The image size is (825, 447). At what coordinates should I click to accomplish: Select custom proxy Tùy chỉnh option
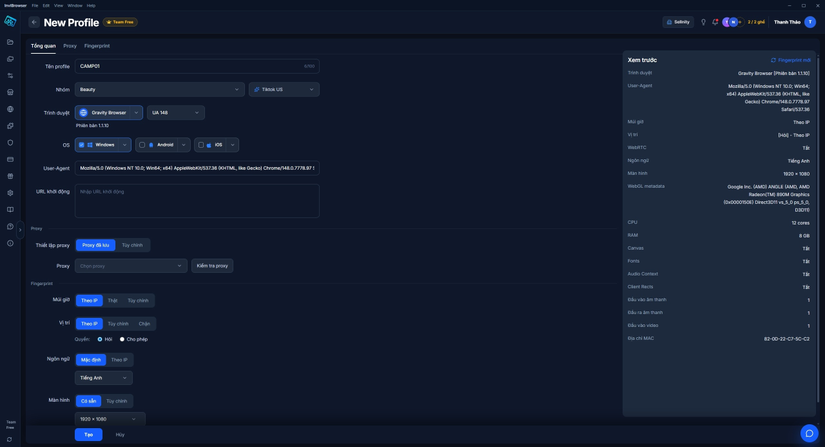tap(132, 245)
